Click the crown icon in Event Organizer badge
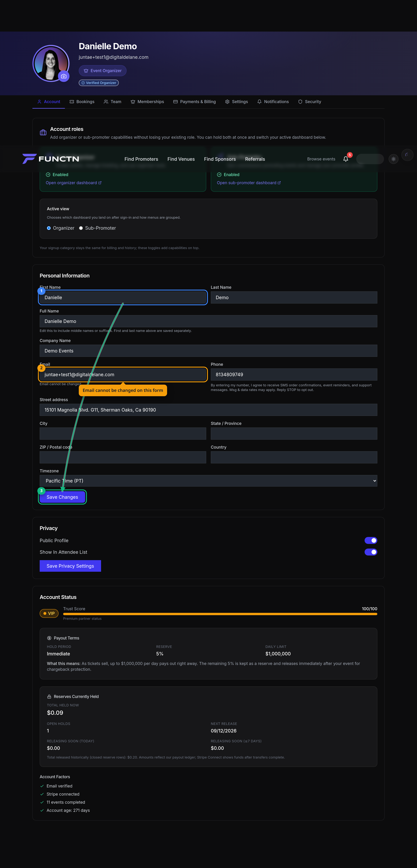The image size is (417, 868). [x=86, y=71]
